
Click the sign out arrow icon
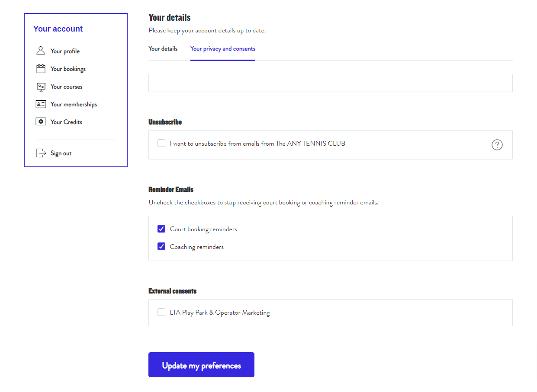[x=41, y=153]
